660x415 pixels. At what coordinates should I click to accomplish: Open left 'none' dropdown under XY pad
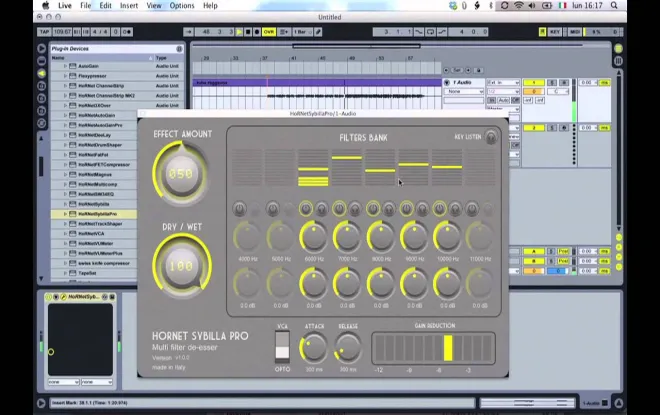[x=64, y=382]
